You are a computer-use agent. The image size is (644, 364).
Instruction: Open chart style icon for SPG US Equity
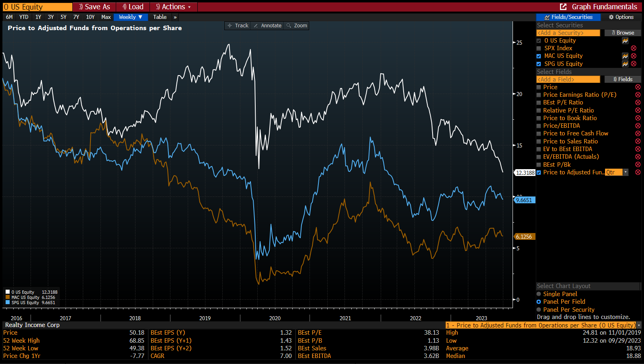(x=625, y=64)
